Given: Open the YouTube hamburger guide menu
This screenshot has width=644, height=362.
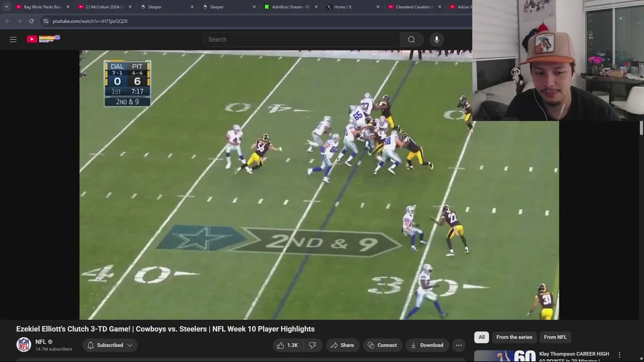Looking at the screenshot, I should [x=13, y=39].
